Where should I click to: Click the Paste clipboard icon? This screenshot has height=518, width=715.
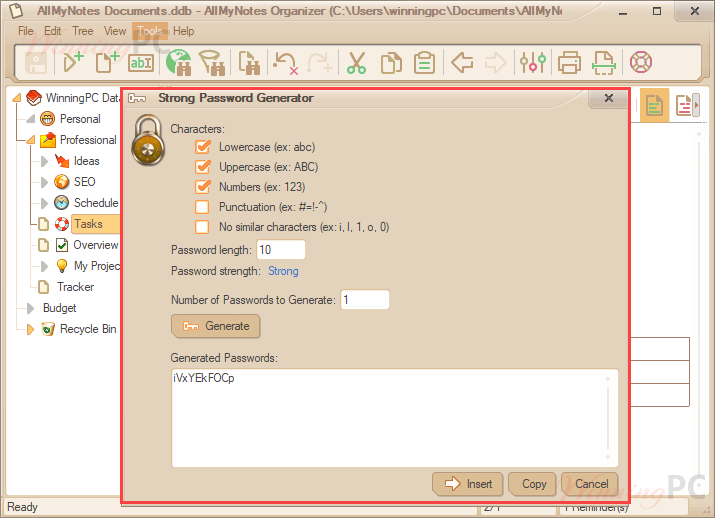tap(425, 62)
